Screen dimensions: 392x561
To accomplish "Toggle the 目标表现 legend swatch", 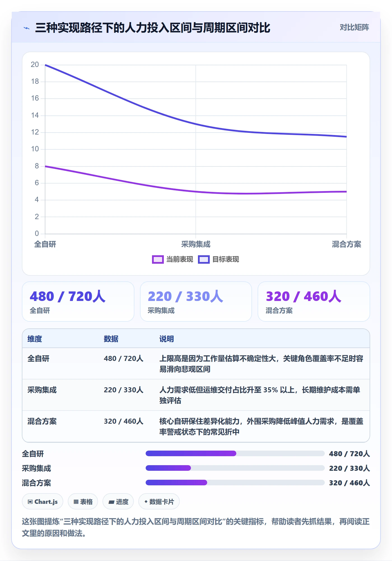I will tap(204, 259).
